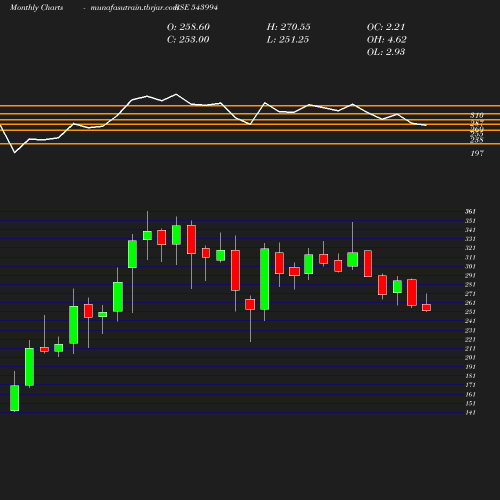
Task: Select the low value "L: 251.25"
Action: [288, 40]
